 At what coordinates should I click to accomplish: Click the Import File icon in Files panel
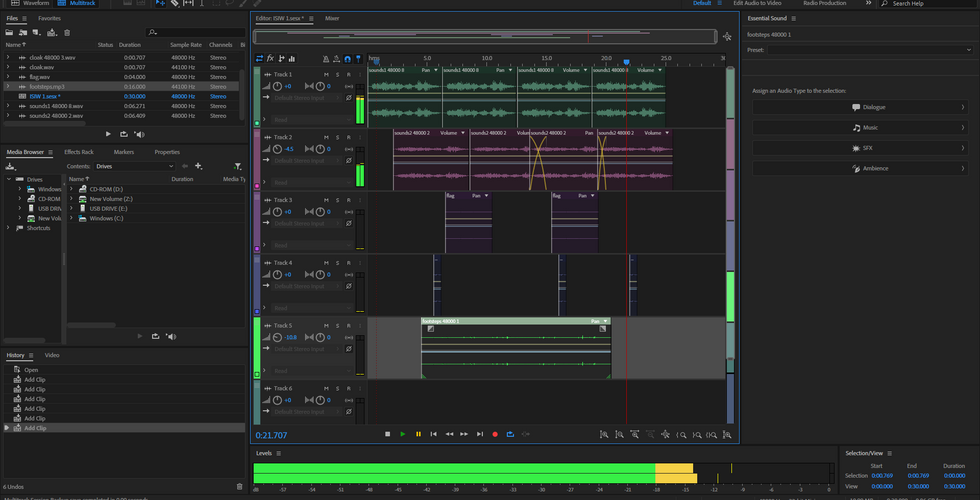(23, 32)
